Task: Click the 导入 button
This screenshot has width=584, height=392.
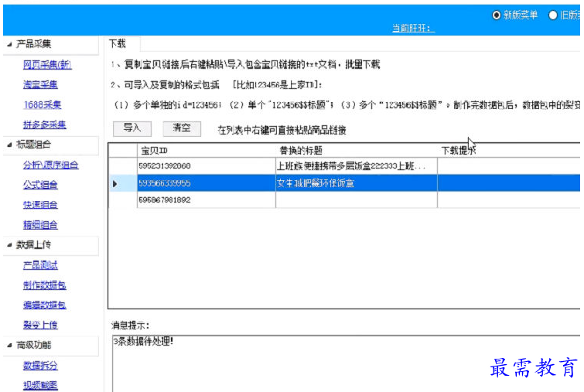Action: pyautogui.click(x=132, y=128)
